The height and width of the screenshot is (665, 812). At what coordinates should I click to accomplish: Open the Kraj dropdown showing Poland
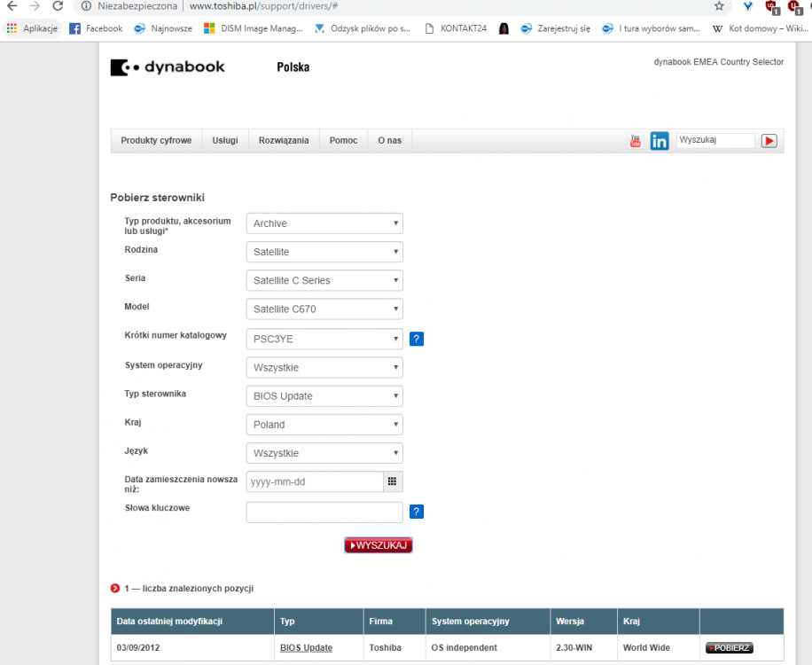[324, 425]
